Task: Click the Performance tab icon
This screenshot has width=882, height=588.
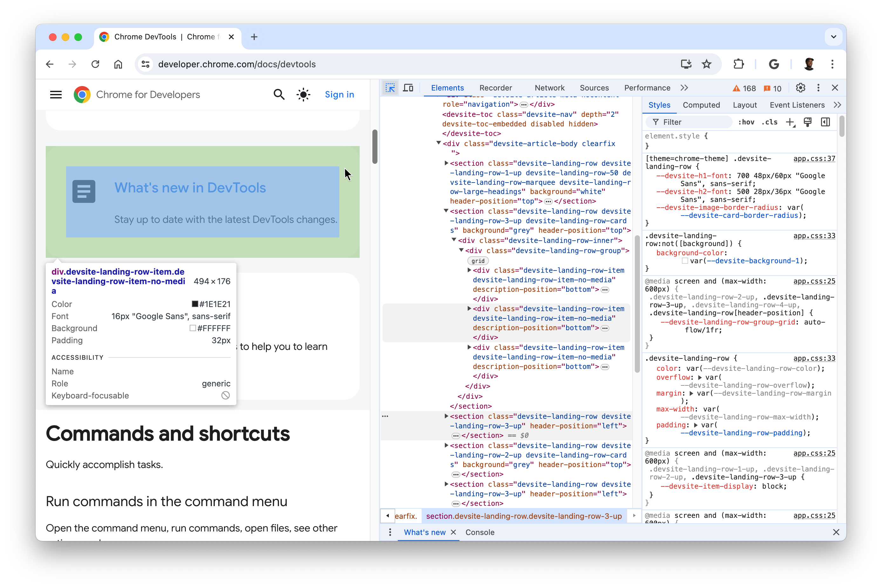Action: [x=647, y=87]
